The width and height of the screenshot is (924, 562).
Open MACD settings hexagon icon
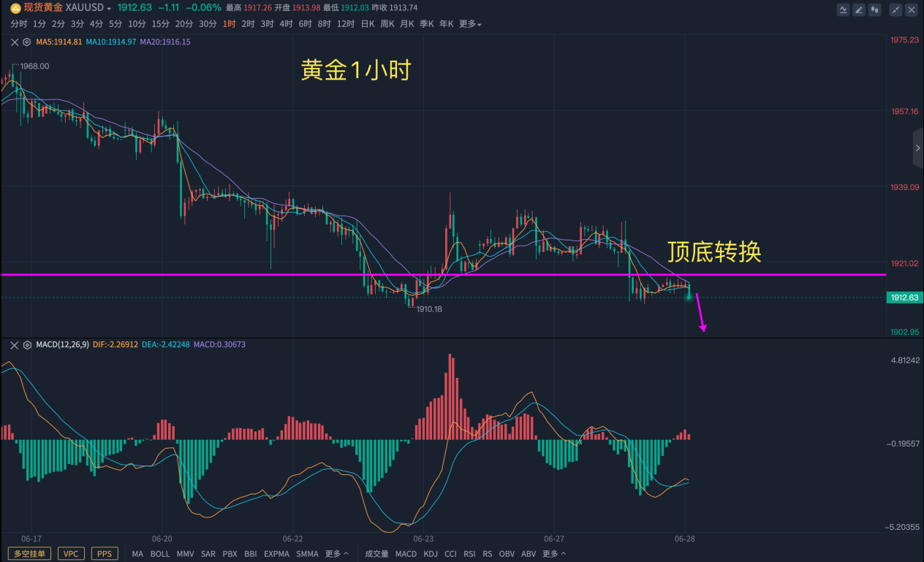coord(26,344)
